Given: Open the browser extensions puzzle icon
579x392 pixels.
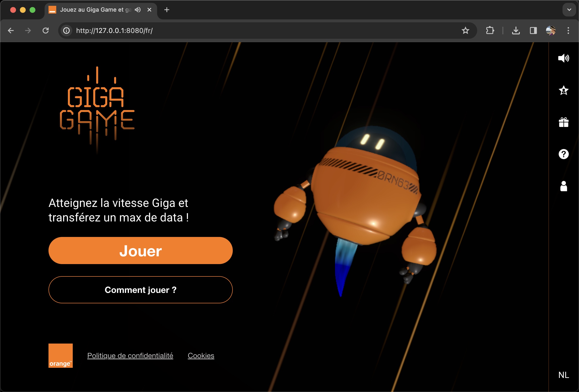Looking at the screenshot, I should pos(490,31).
